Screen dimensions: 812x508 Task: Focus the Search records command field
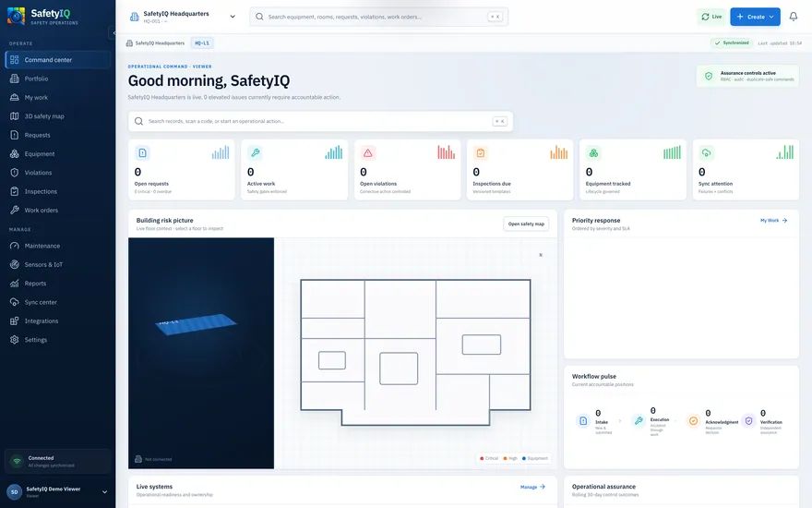point(320,121)
